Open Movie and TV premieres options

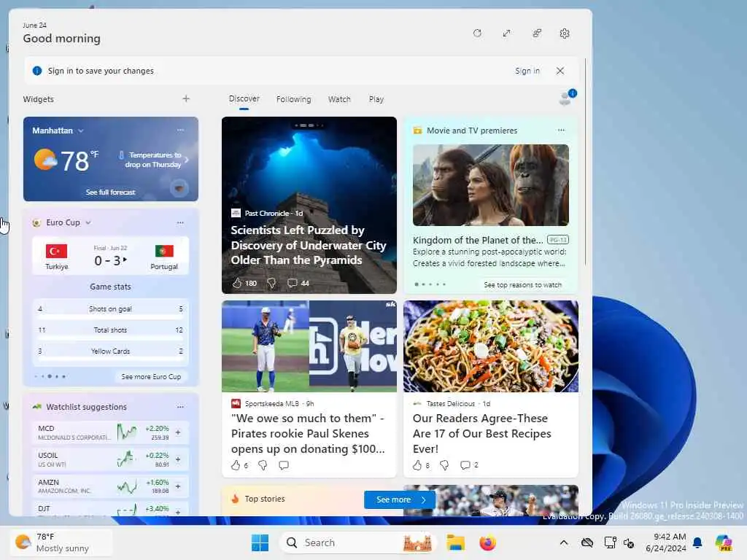click(x=561, y=130)
